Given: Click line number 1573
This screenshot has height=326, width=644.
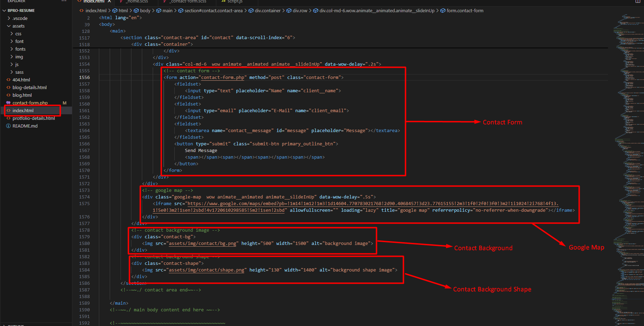Looking at the screenshot, I should (84, 190).
